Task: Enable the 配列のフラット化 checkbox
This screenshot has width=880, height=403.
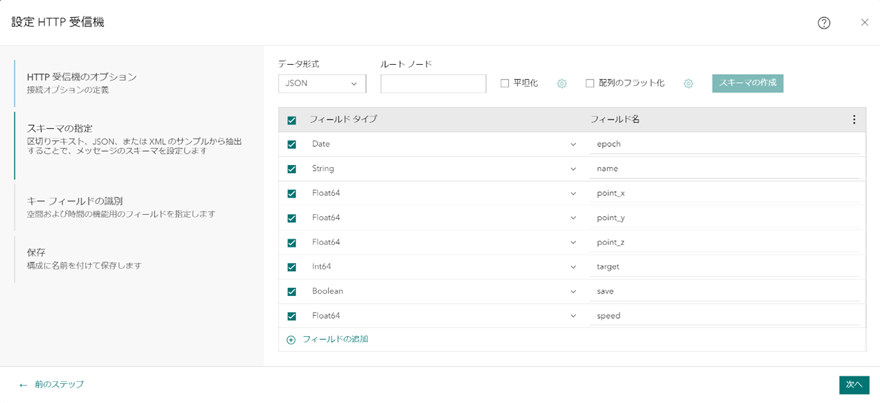Action: 590,84
